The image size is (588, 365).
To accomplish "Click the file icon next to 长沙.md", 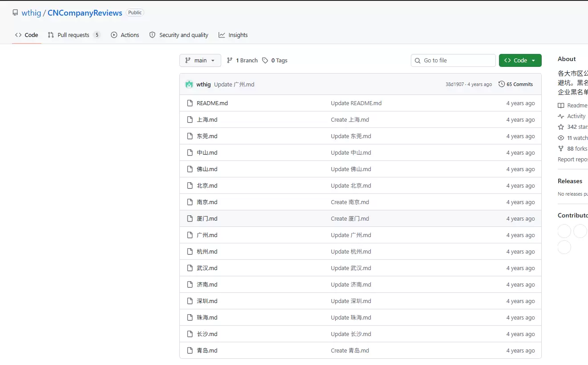I will pyautogui.click(x=190, y=334).
